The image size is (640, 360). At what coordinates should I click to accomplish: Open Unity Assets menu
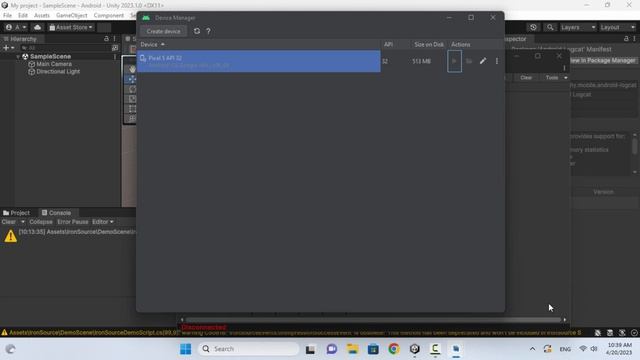[42, 16]
